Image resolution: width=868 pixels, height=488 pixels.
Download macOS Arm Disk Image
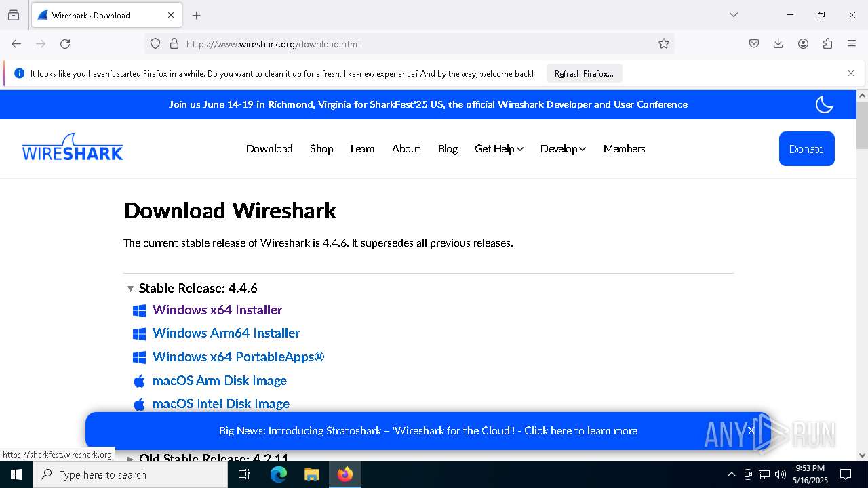pos(219,380)
